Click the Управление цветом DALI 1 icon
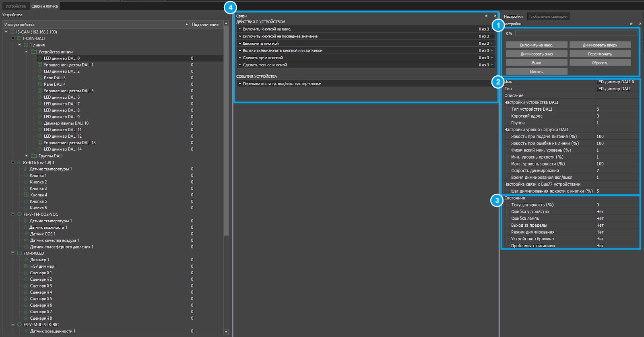Image resolution: width=644 pixels, height=337 pixels. coord(40,65)
